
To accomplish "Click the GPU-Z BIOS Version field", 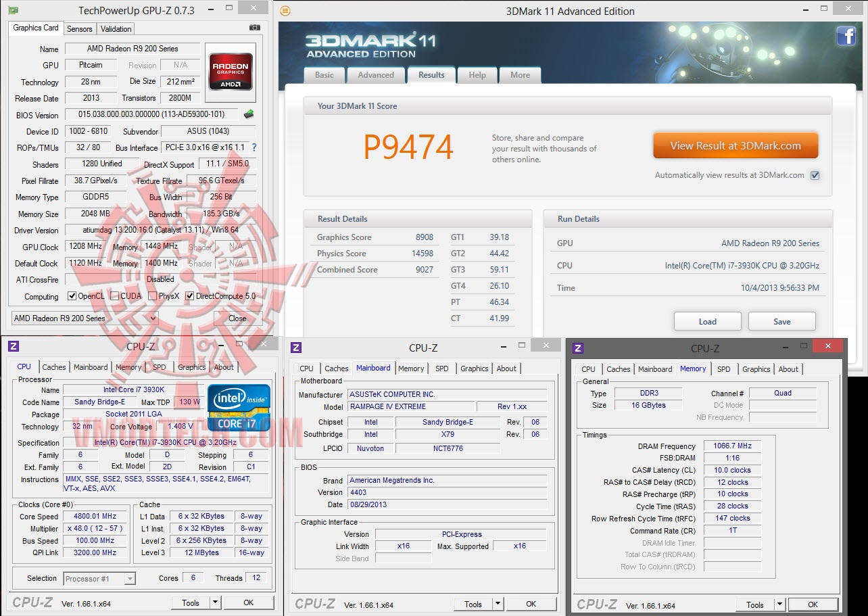I will (x=153, y=115).
